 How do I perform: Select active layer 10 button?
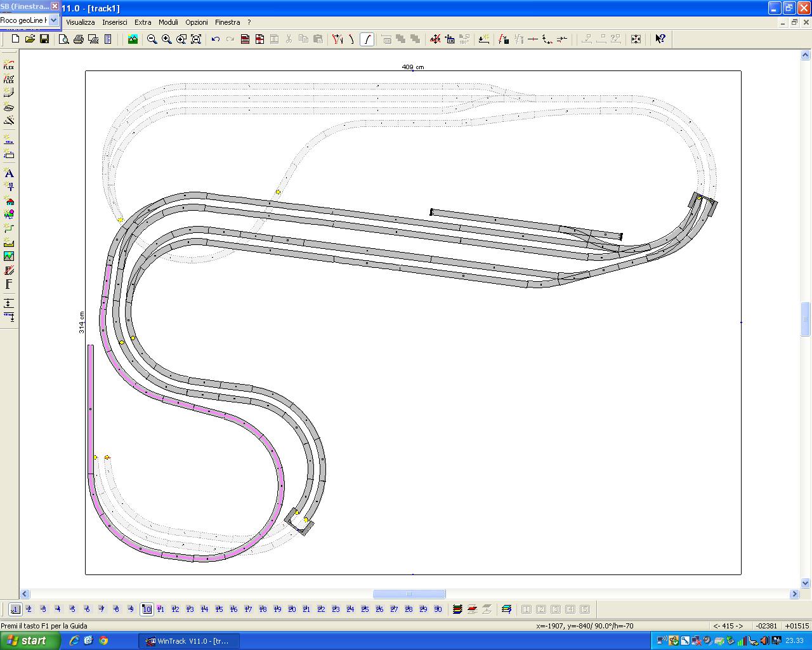click(147, 609)
